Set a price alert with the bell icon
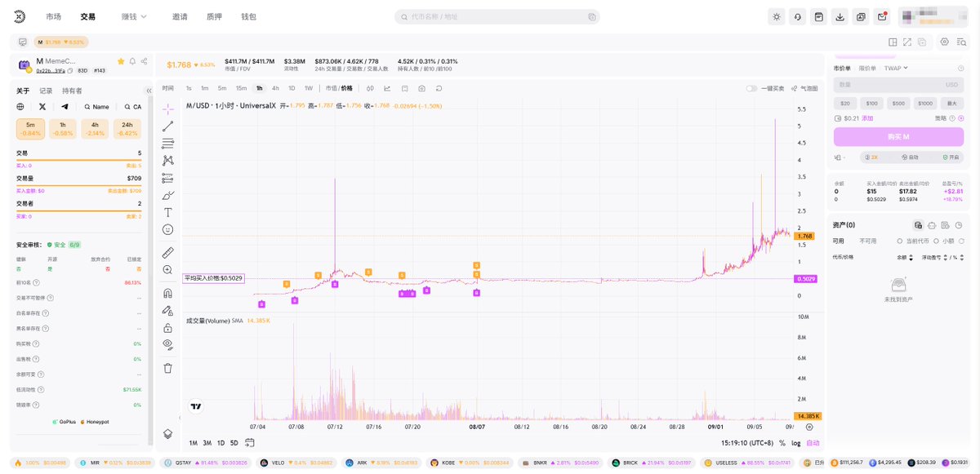 [x=132, y=61]
